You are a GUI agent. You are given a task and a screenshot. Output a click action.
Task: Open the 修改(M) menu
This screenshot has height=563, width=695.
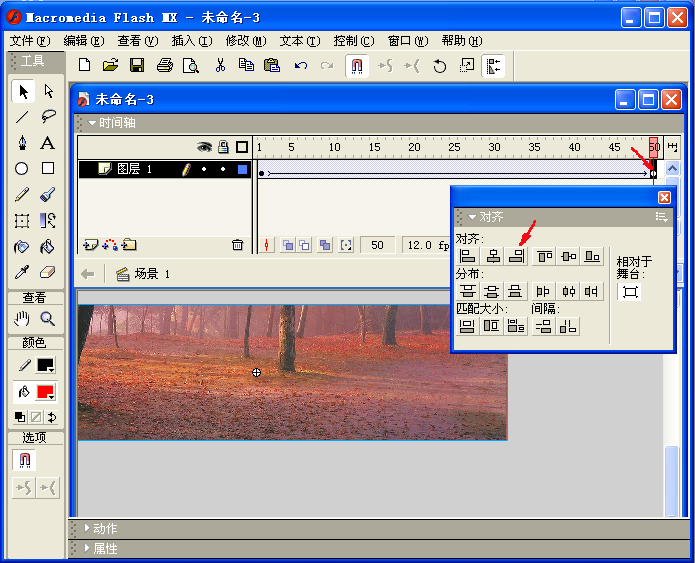click(246, 41)
